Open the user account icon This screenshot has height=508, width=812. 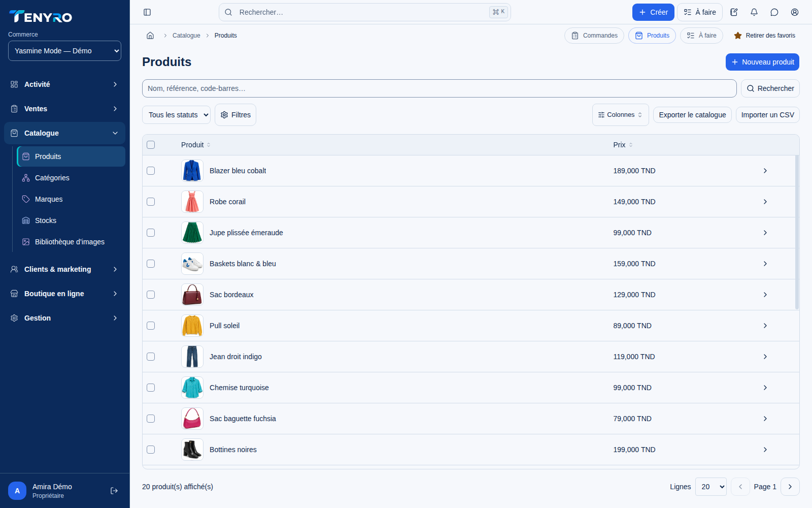coord(795,12)
